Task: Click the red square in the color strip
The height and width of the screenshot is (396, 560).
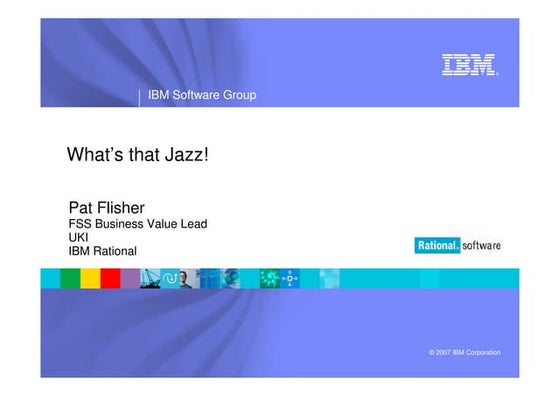Action: [110, 279]
